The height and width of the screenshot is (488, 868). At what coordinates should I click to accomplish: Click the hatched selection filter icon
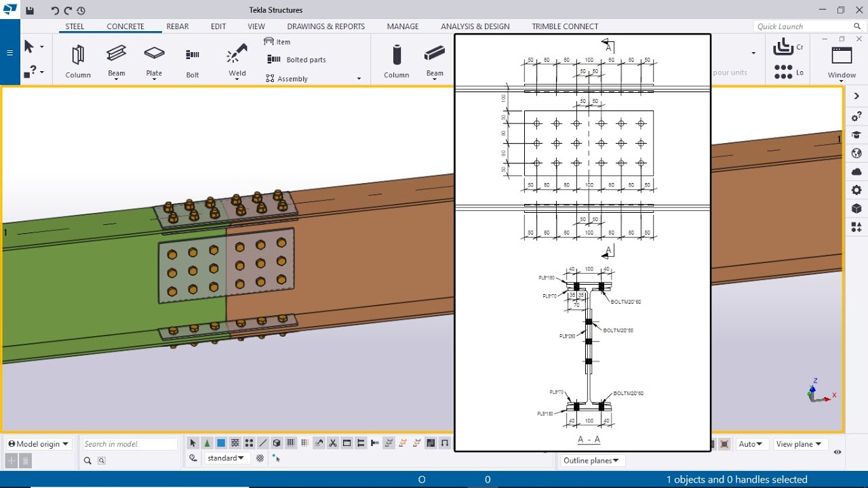pyautogui.click(x=260, y=458)
